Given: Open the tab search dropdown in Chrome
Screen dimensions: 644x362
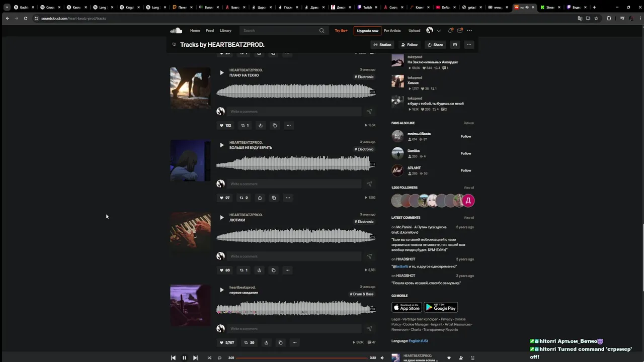Looking at the screenshot, I should pos(7,8).
